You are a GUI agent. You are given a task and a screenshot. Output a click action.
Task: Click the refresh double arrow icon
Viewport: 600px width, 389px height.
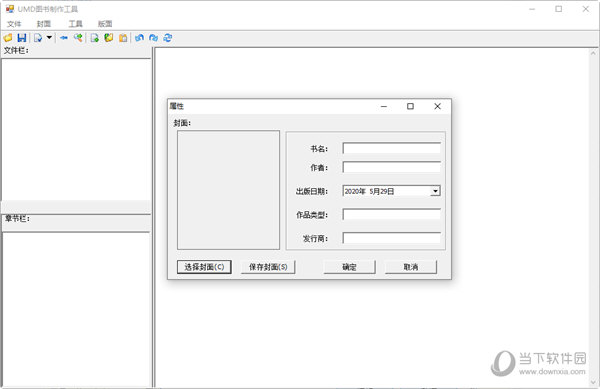pos(168,37)
